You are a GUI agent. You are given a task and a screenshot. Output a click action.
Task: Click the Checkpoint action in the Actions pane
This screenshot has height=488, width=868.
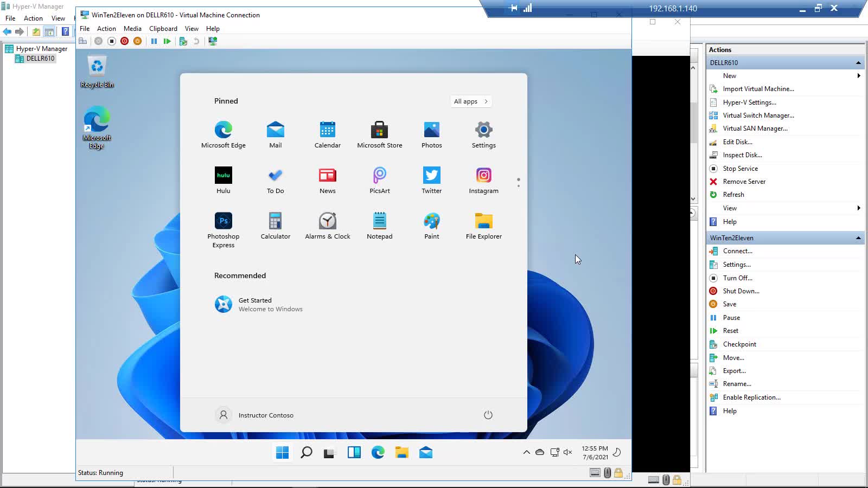[739, 344]
